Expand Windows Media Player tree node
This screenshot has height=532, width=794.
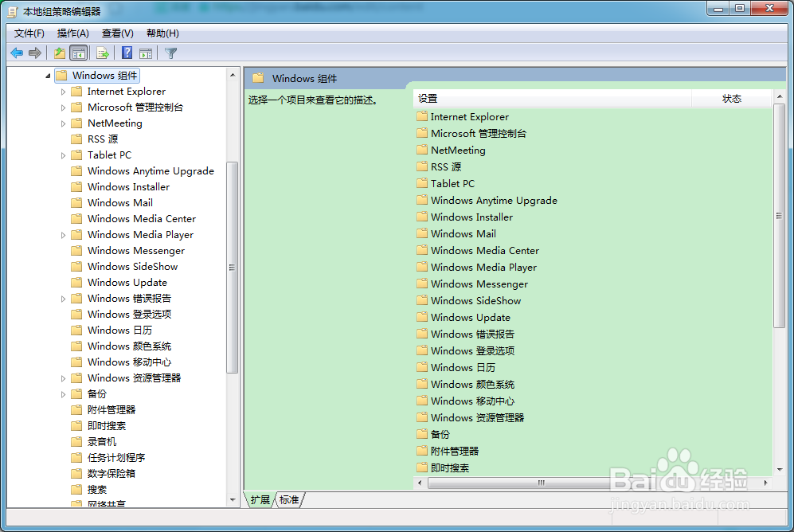point(63,236)
